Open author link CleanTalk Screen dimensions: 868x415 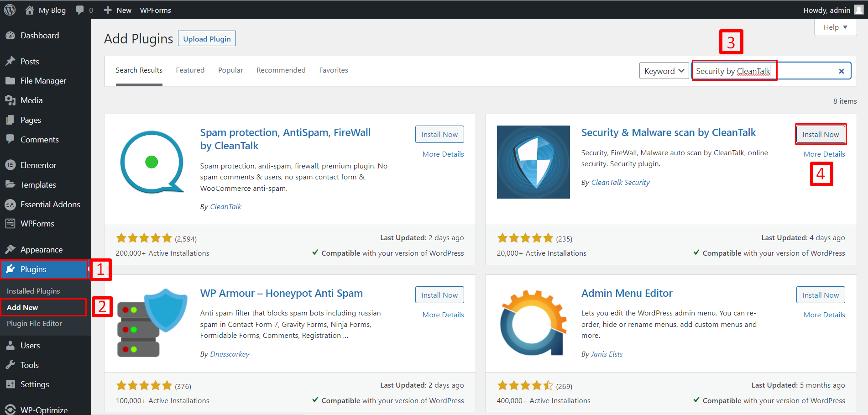pos(225,207)
